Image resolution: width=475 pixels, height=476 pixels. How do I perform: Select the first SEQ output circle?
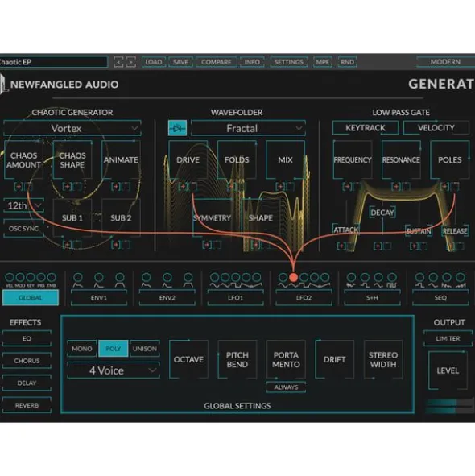(419, 277)
